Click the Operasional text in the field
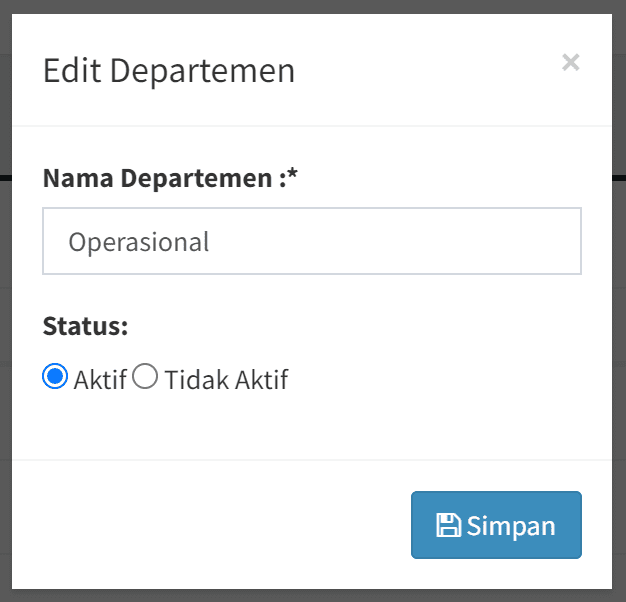 click(138, 242)
